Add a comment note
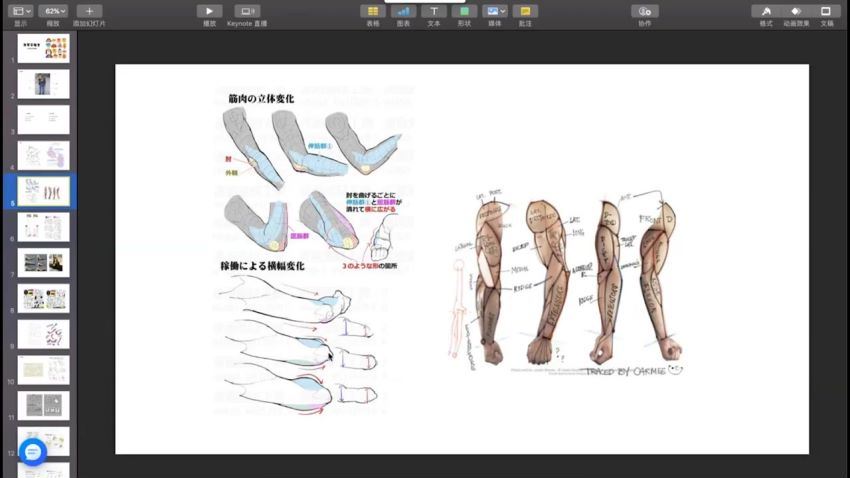Viewport: 850px width, 478px height. [x=525, y=11]
